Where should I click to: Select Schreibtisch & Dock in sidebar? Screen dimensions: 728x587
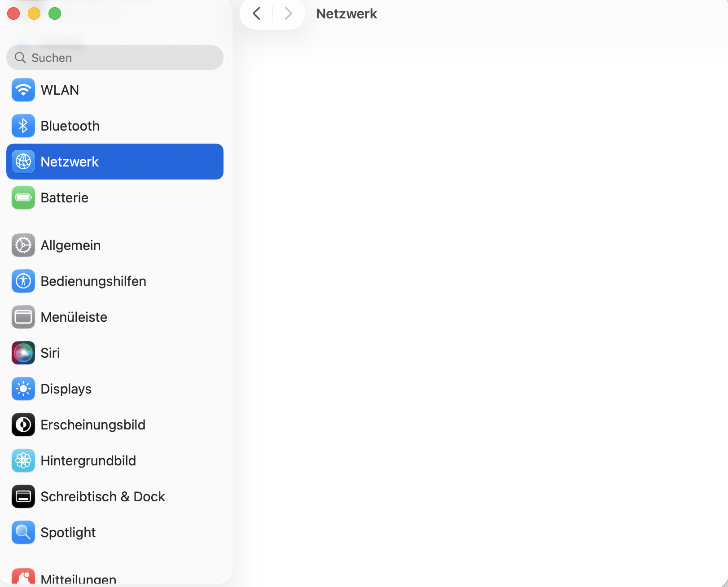102,497
